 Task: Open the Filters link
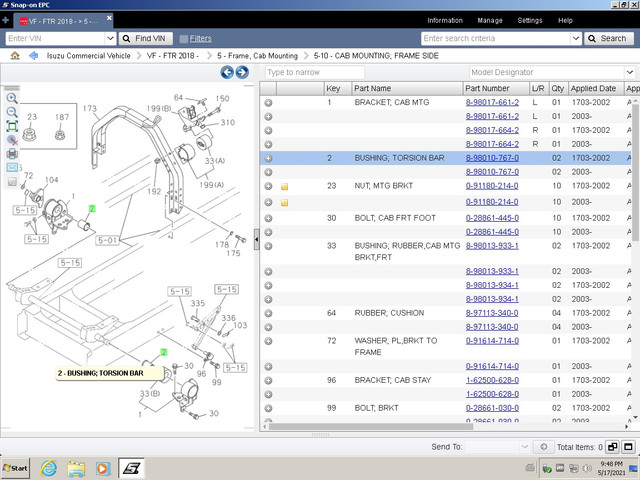[x=200, y=38]
